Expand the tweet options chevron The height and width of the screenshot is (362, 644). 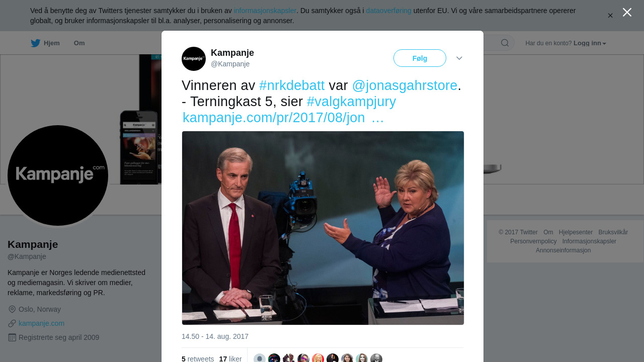459,58
